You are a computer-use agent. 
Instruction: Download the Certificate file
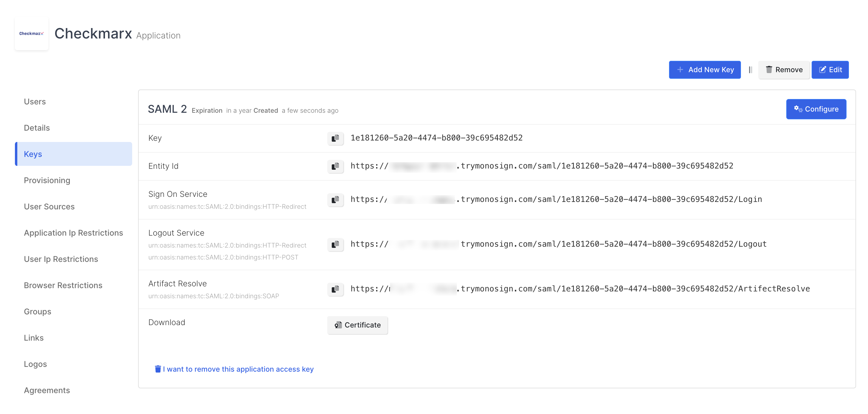(x=357, y=325)
